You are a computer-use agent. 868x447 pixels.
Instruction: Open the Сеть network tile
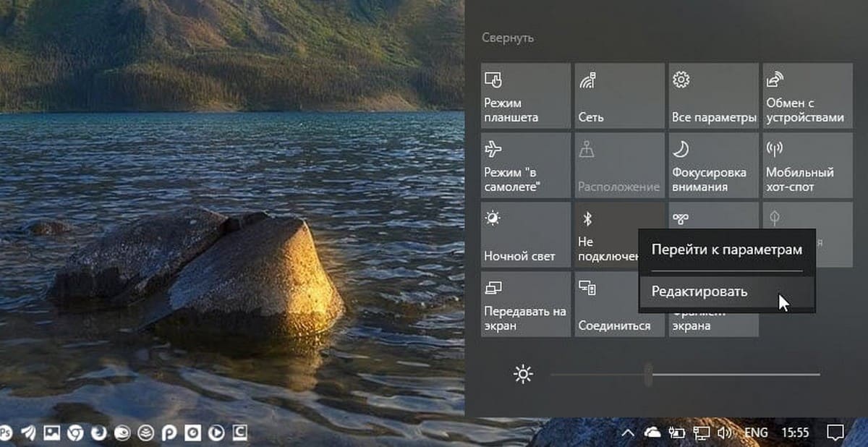[x=619, y=95]
